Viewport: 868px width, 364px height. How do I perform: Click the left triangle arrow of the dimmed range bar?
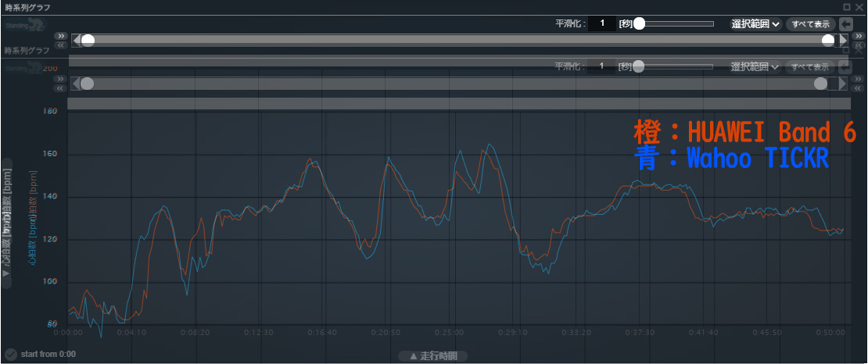point(77,84)
